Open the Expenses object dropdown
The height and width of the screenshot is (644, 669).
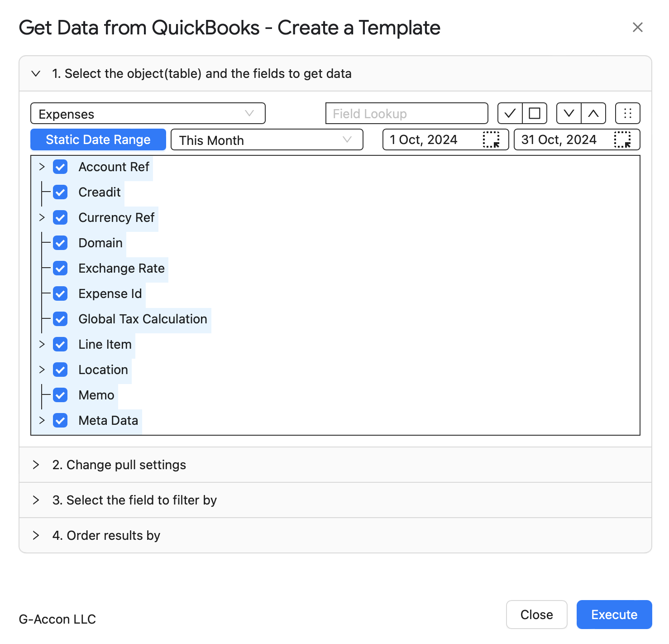point(148,113)
